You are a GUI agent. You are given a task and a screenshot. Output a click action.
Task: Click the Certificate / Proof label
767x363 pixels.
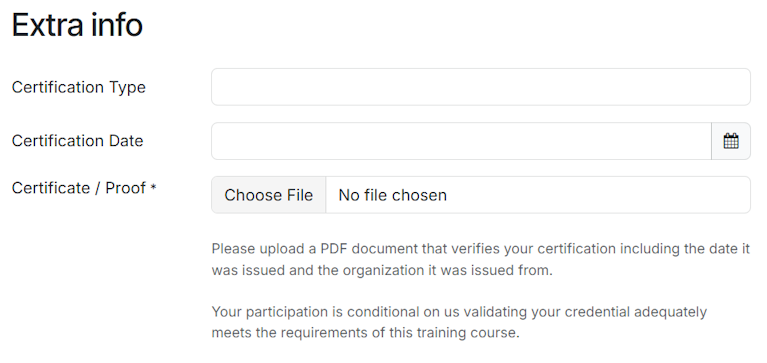[79, 188]
